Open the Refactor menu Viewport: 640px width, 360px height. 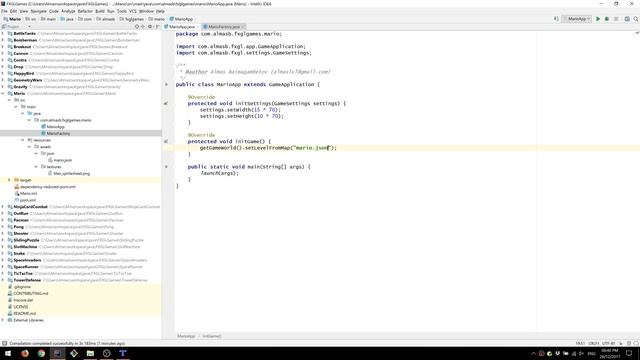85,11
